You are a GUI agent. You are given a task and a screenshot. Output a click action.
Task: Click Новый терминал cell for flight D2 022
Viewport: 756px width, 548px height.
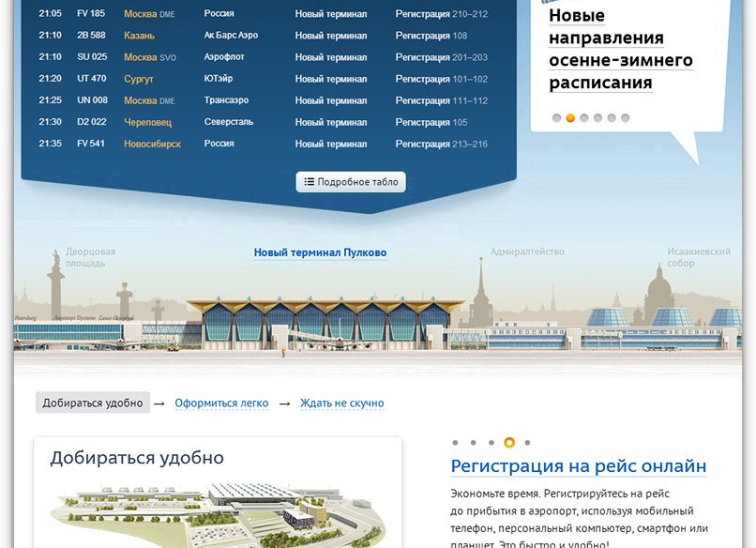pos(331,123)
